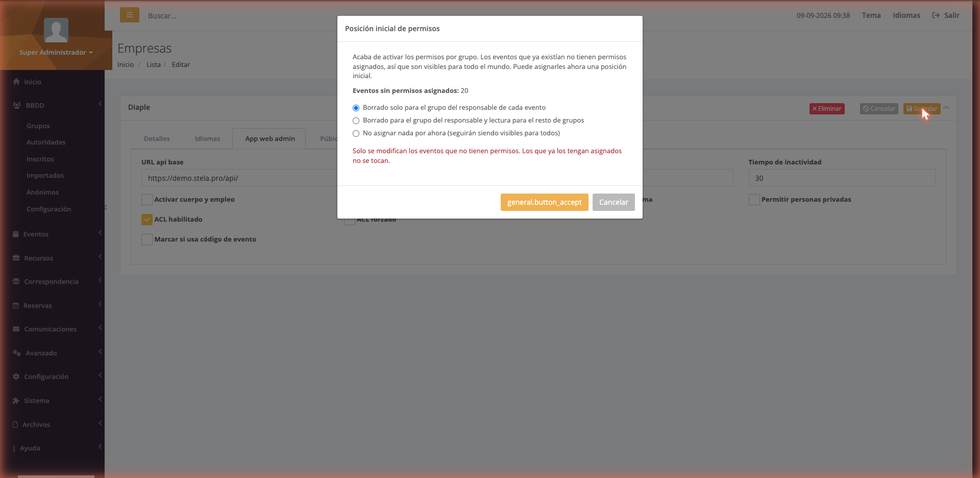Click the Archivos file icon

(15, 424)
